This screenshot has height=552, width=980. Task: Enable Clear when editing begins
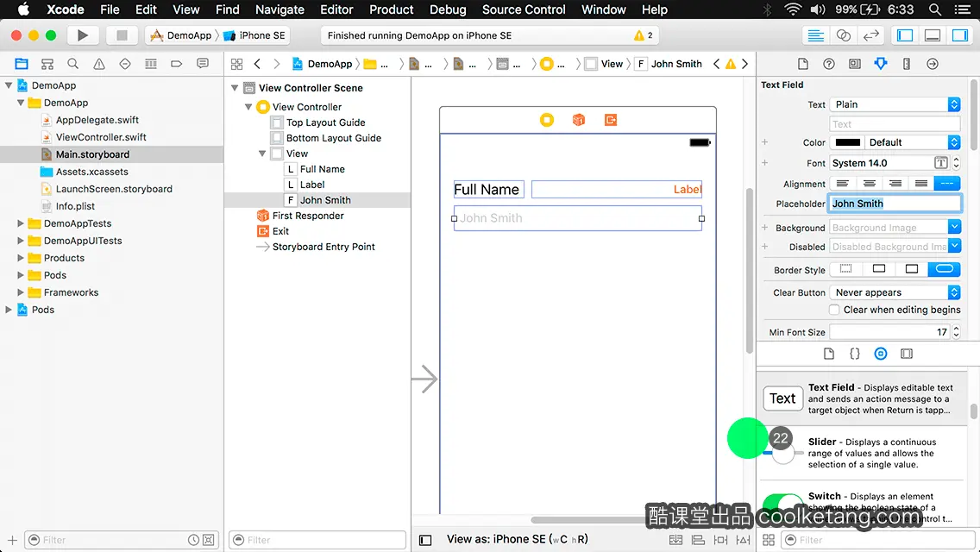[833, 310]
